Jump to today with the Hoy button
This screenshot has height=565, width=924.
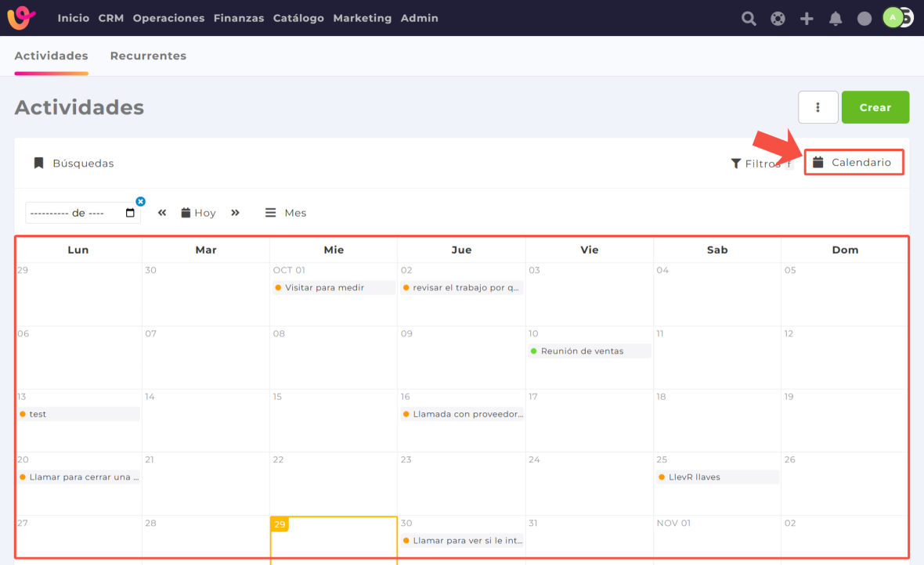click(x=198, y=213)
